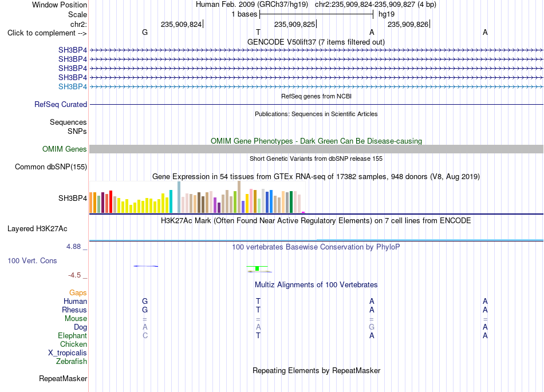The width and height of the screenshot is (544, 392).
Task: Click the Chicken species label
Action: click(x=73, y=344)
